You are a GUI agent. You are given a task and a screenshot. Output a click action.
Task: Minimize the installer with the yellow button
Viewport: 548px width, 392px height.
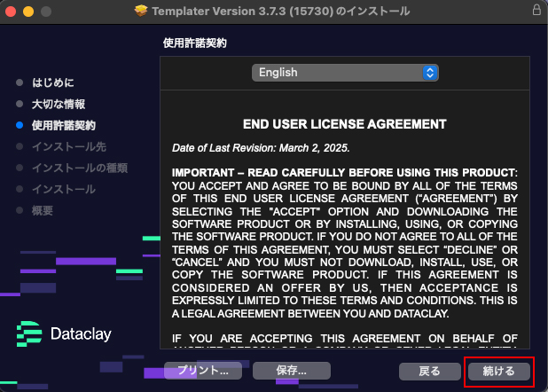(x=29, y=12)
